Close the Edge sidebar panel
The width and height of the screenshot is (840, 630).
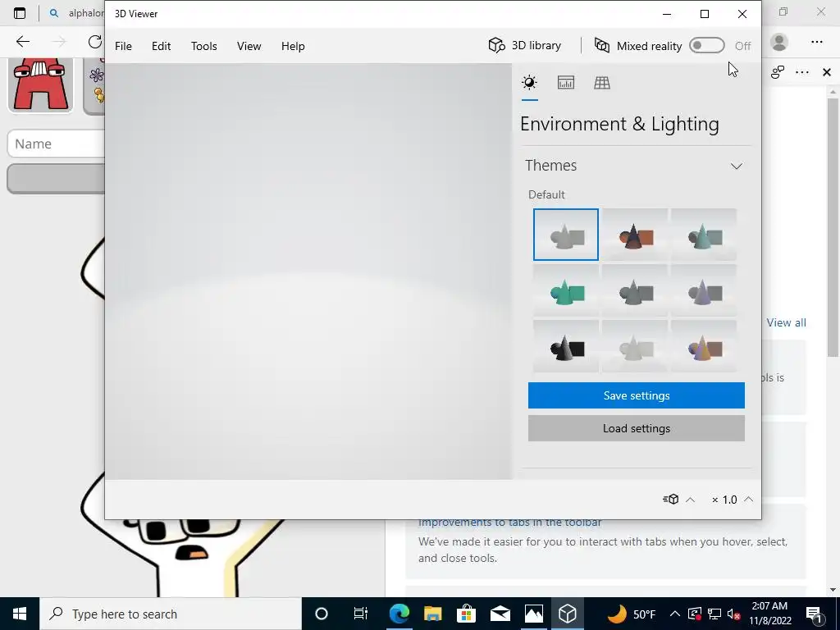click(827, 72)
